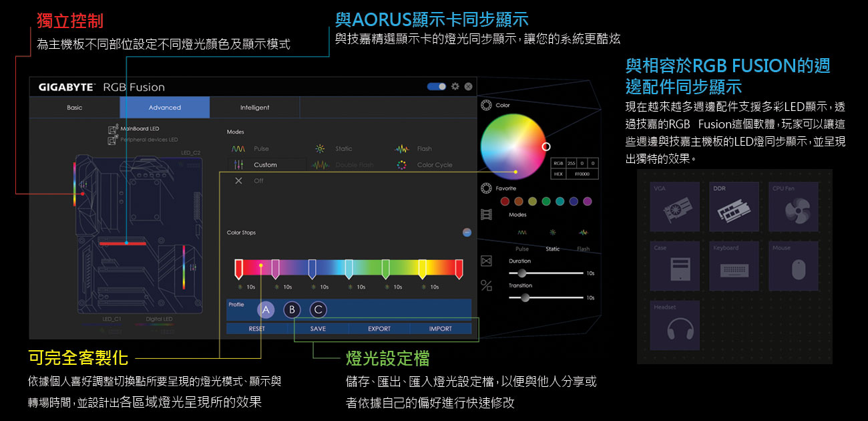Select the teal Favorite swatch

pyautogui.click(x=560, y=201)
